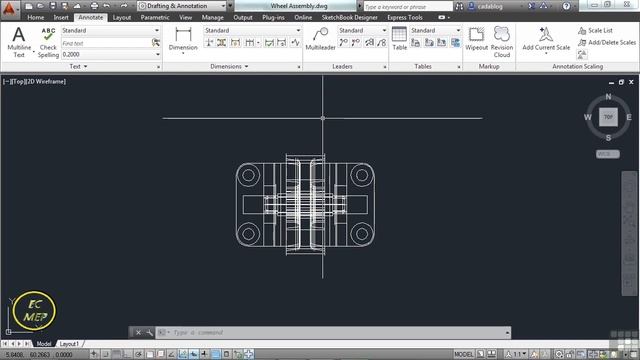Click the Scale List button
This screenshot has height=360, width=640.
pos(595,30)
